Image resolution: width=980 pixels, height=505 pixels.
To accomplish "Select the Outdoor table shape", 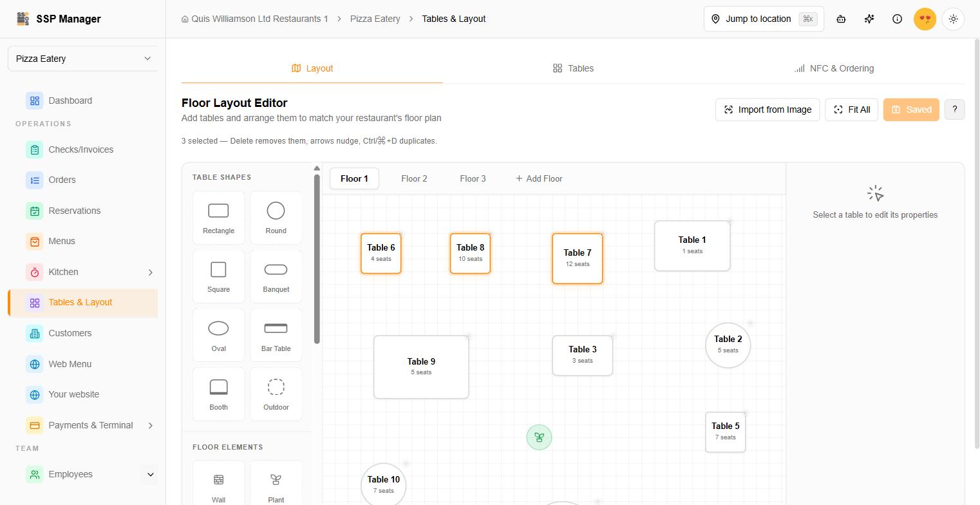I will tap(276, 394).
